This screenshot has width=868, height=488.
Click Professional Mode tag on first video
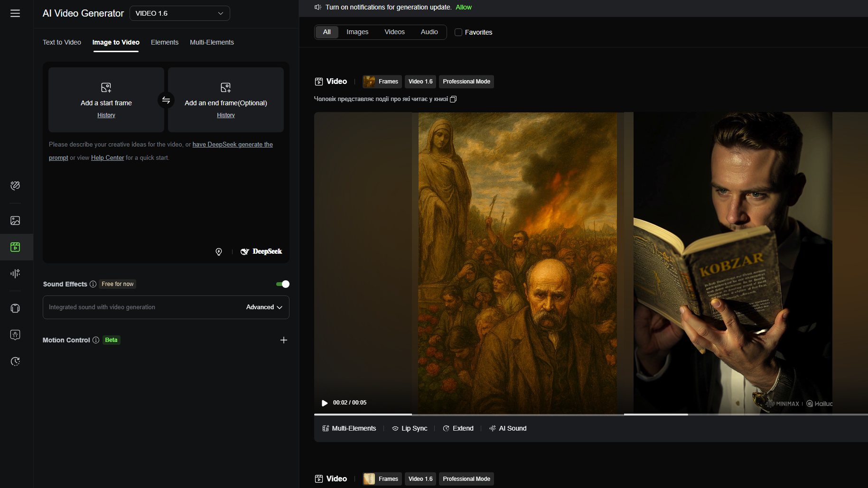click(x=467, y=82)
